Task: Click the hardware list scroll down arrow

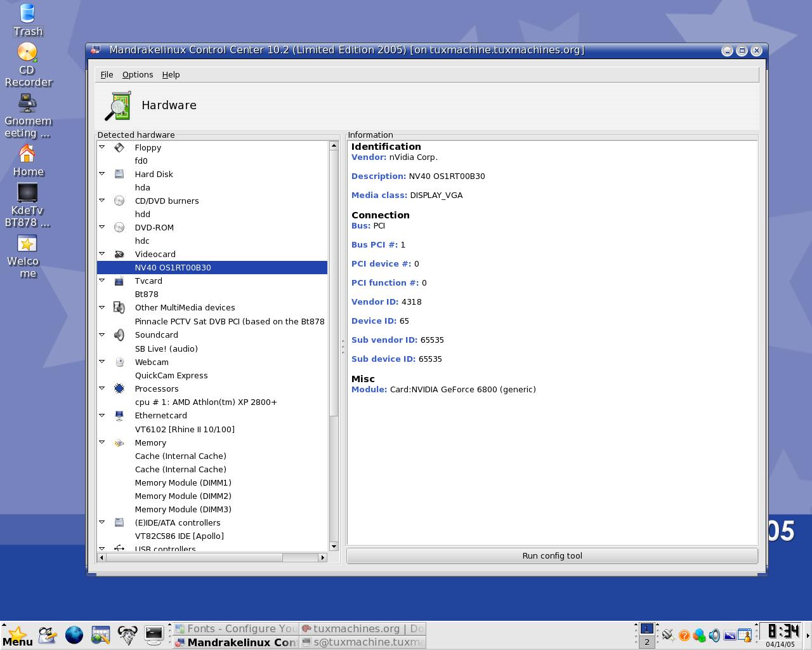Action: pos(334,546)
